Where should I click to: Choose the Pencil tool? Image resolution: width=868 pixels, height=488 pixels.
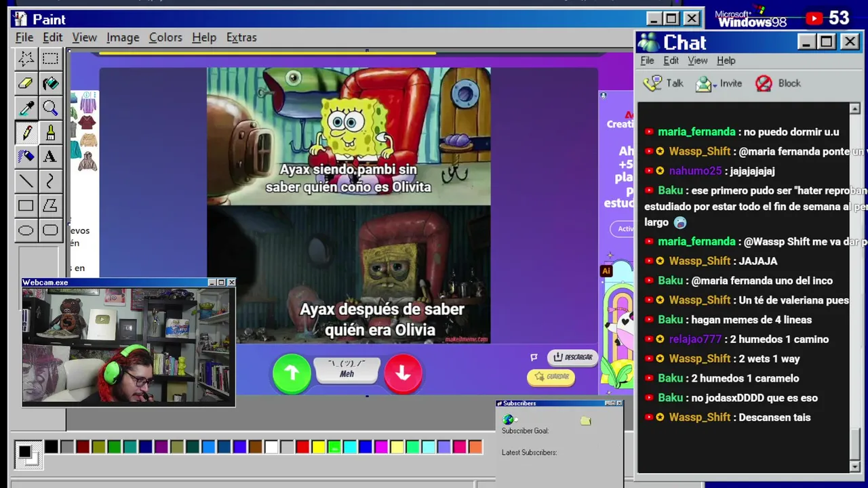(26, 132)
